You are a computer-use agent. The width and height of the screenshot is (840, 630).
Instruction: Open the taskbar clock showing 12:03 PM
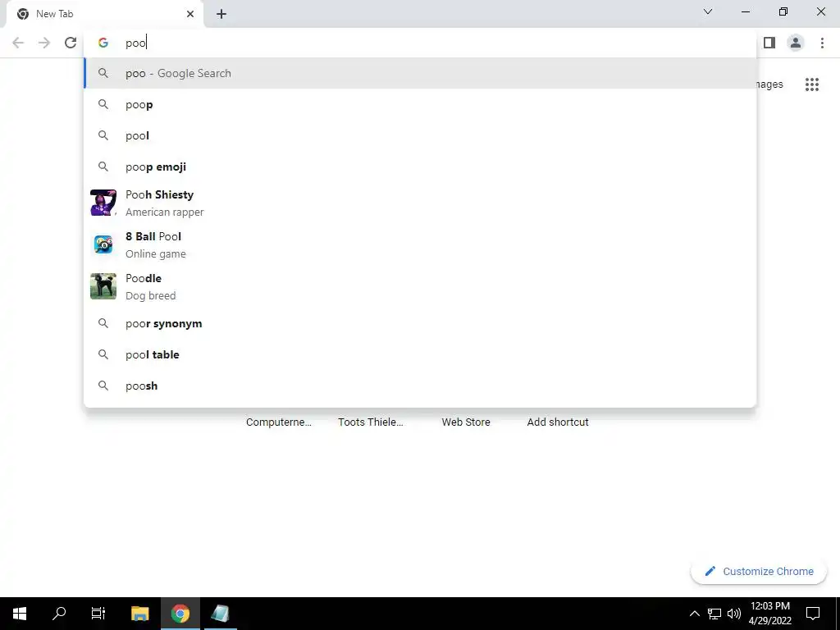[769, 614]
